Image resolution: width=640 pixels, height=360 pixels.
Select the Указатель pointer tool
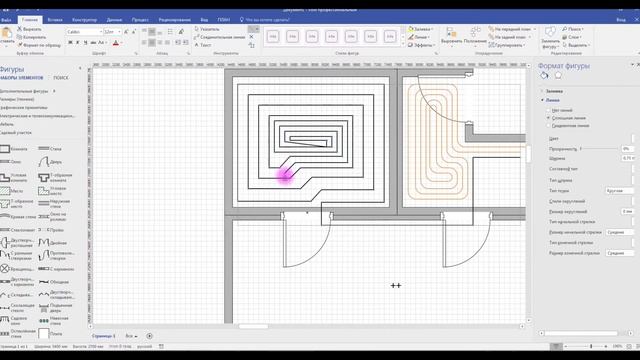click(207, 29)
